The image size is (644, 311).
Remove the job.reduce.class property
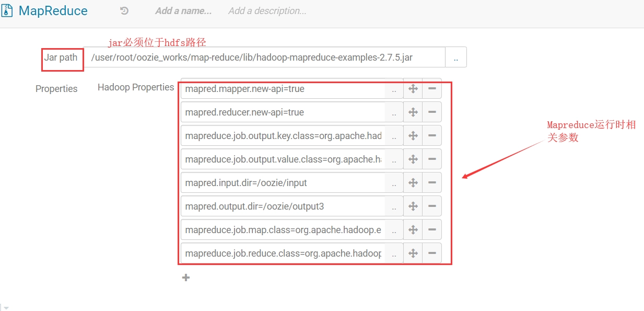(x=432, y=253)
